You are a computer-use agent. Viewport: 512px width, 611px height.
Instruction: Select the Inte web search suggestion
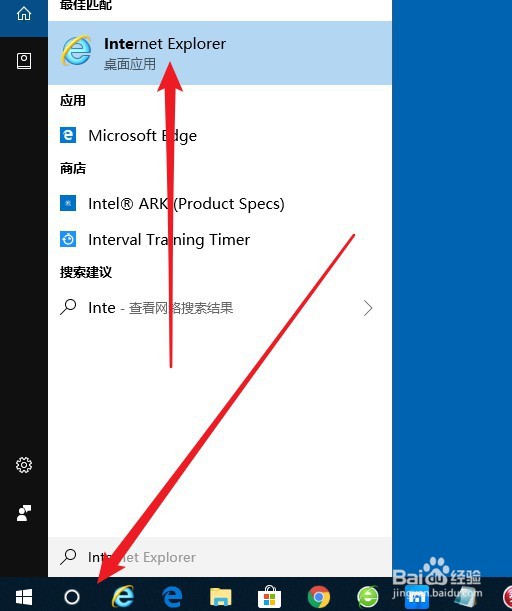pos(220,308)
